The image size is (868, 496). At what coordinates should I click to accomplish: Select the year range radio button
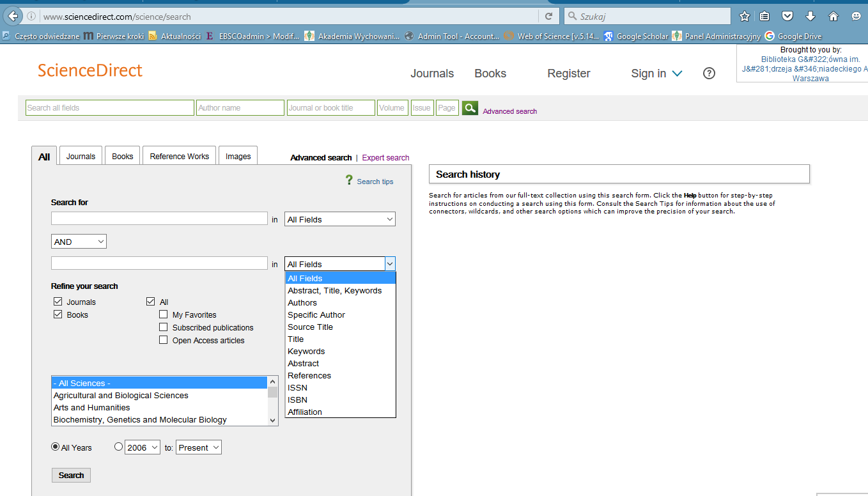point(118,447)
